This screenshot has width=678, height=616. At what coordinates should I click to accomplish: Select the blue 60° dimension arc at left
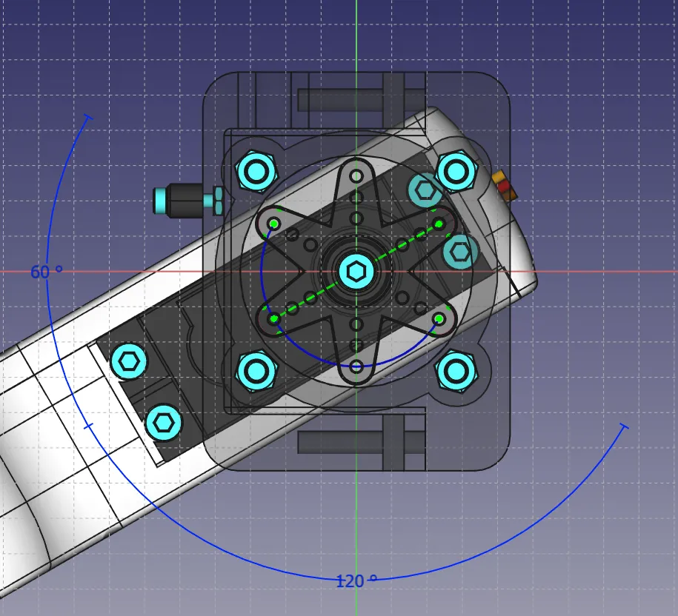pos(47,242)
